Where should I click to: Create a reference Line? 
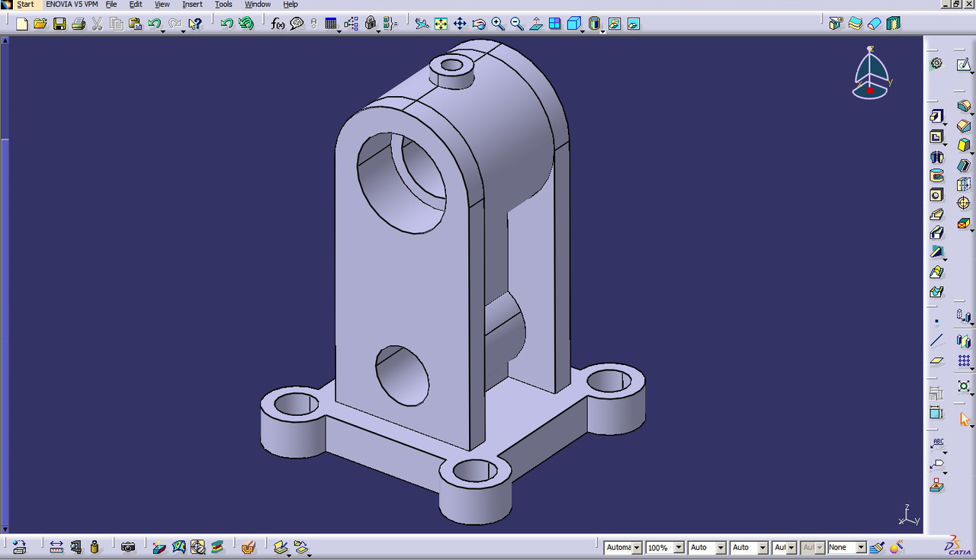click(936, 341)
